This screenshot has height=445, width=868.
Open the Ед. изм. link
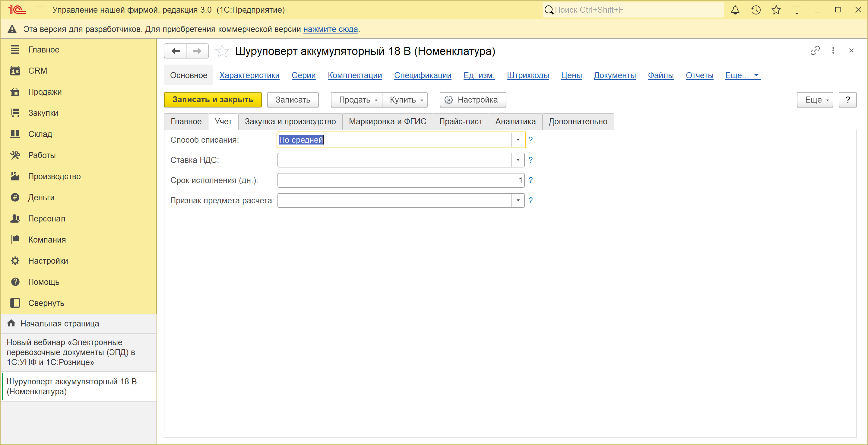click(x=479, y=75)
